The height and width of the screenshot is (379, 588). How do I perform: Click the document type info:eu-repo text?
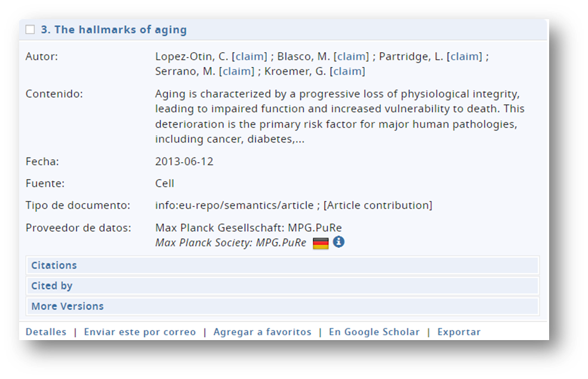[x=234, y=205]
